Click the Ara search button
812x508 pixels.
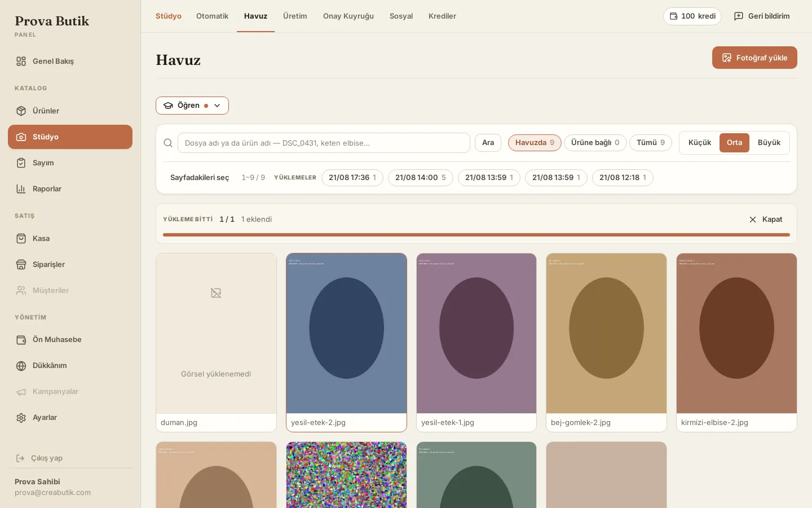(x=488, y=143)
